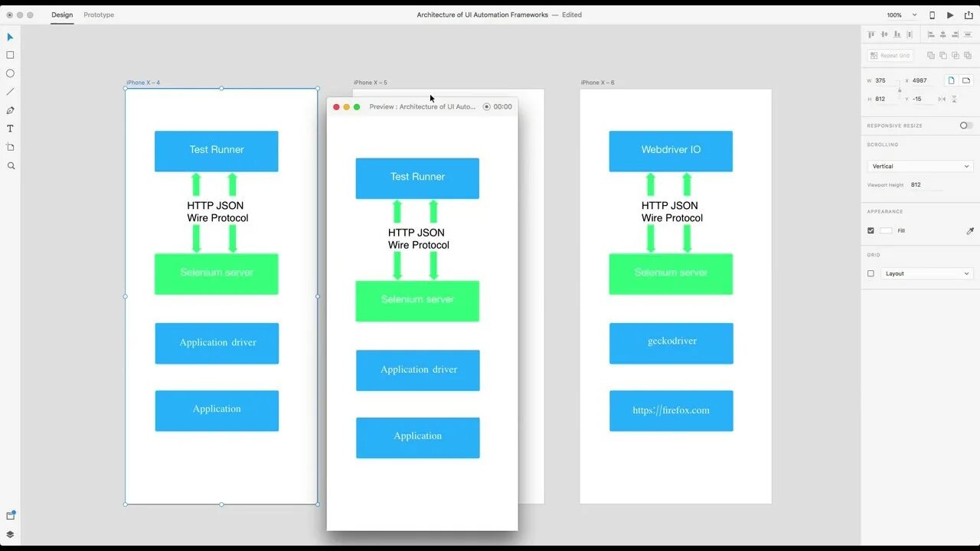Click the H height field
Image resolution: width=980 pixels, height=551 pixels.
tap(886, 99)
